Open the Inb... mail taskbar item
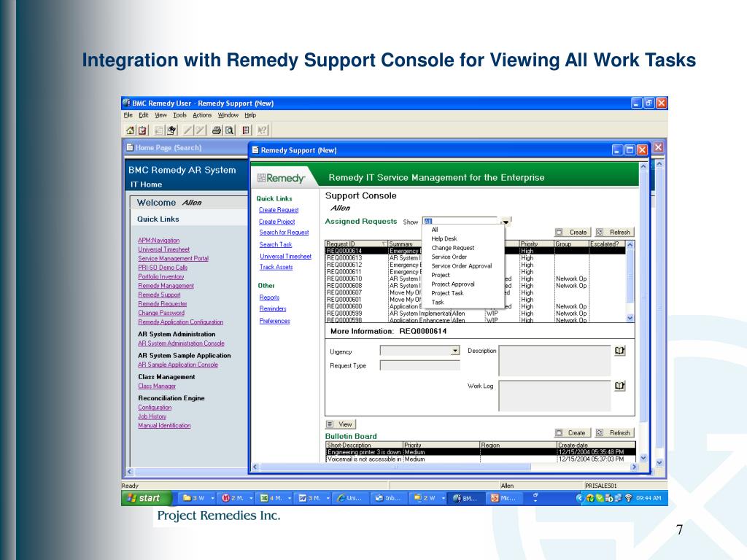The image size is (747, 560). 388,498
